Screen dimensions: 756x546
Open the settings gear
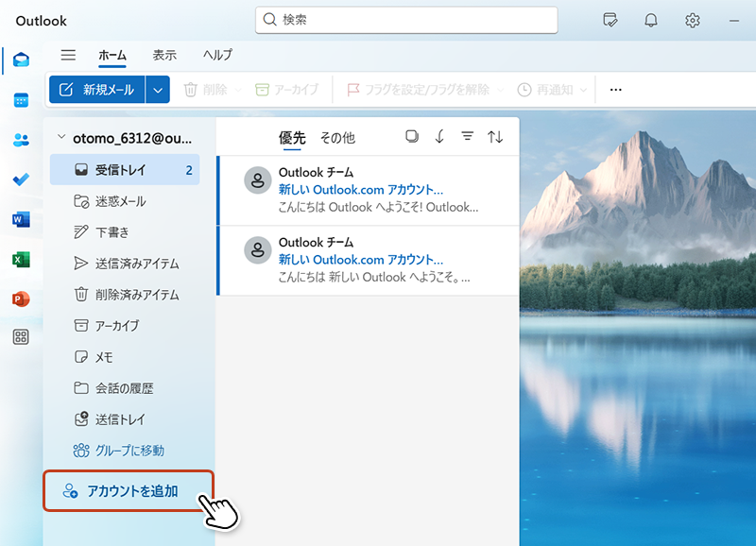(x=693, y=20)
